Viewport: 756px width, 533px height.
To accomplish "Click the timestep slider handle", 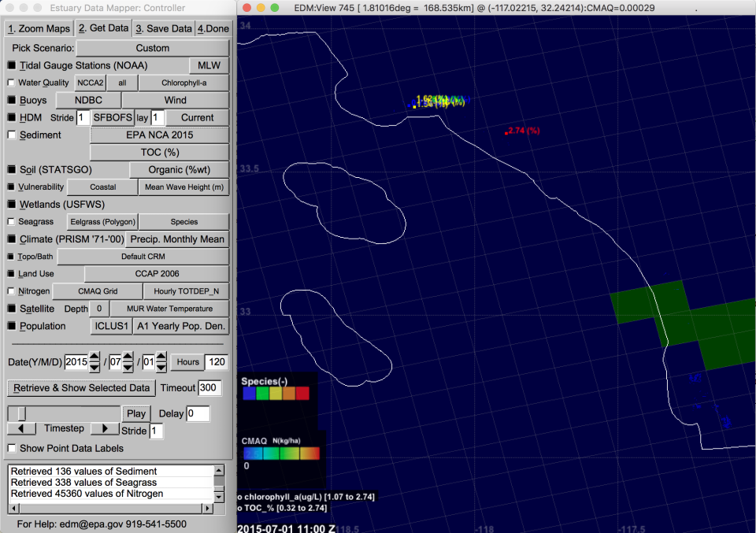I will [22, 413].
